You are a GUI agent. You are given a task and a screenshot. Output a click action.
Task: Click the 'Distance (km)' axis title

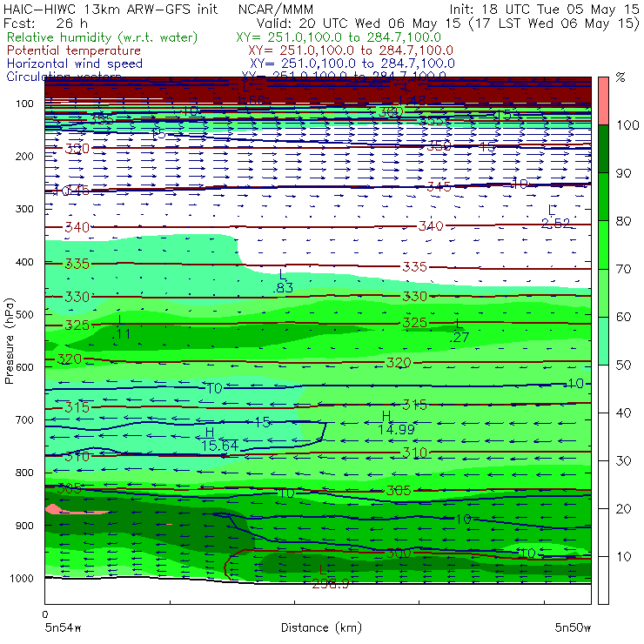(321, 627)
